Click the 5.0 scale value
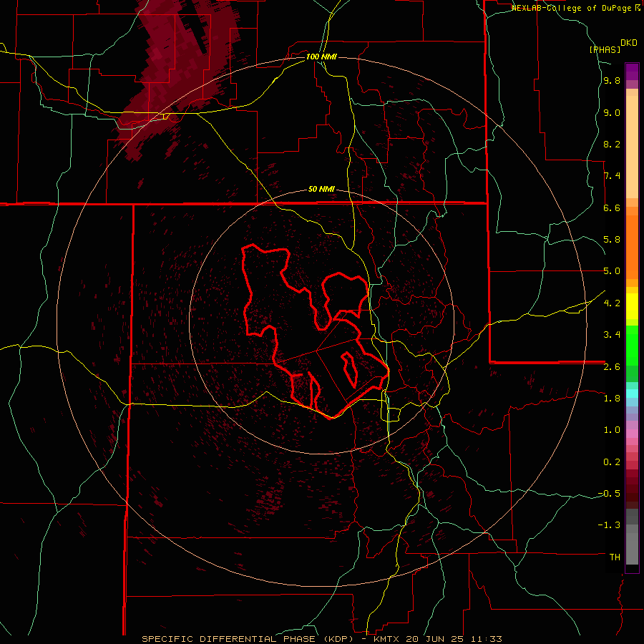 pos(612,271)
